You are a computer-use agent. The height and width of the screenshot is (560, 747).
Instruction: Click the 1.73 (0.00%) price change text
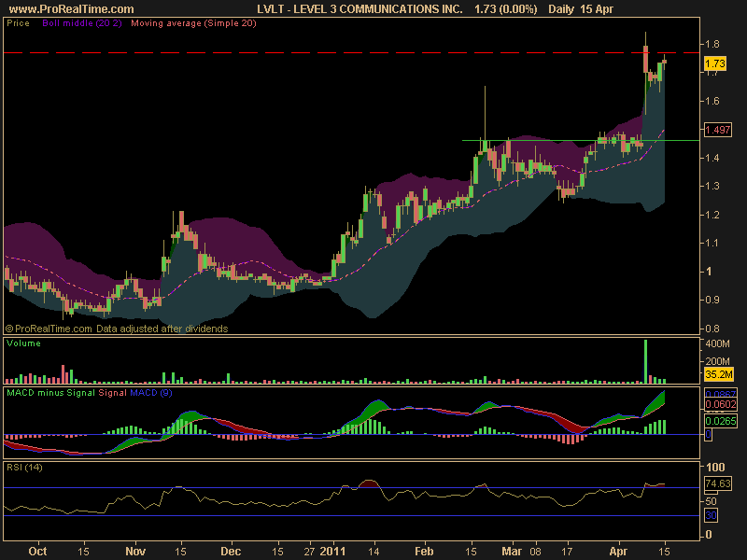click(506, 9)
